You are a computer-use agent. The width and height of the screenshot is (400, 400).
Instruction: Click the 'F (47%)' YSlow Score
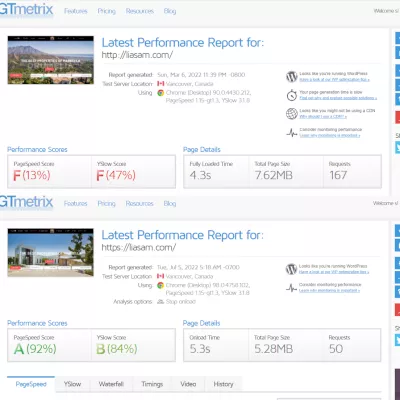tap(116, 175)
